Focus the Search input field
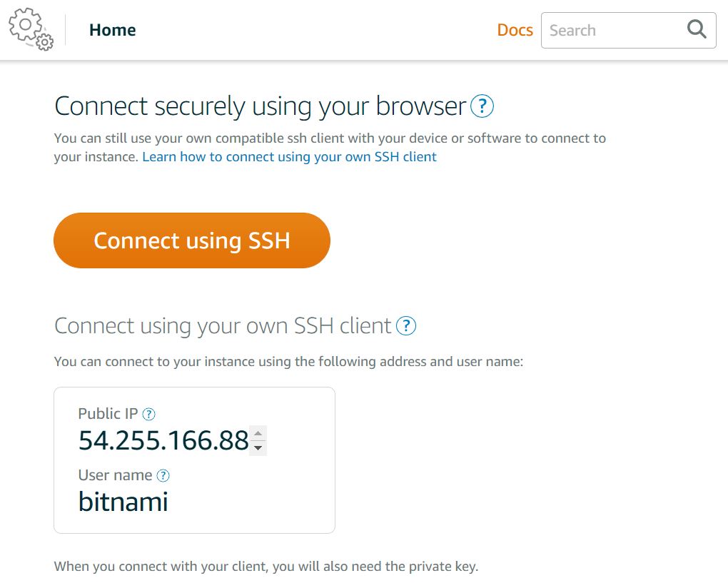728x588 pixels. (x=613, y=30)
